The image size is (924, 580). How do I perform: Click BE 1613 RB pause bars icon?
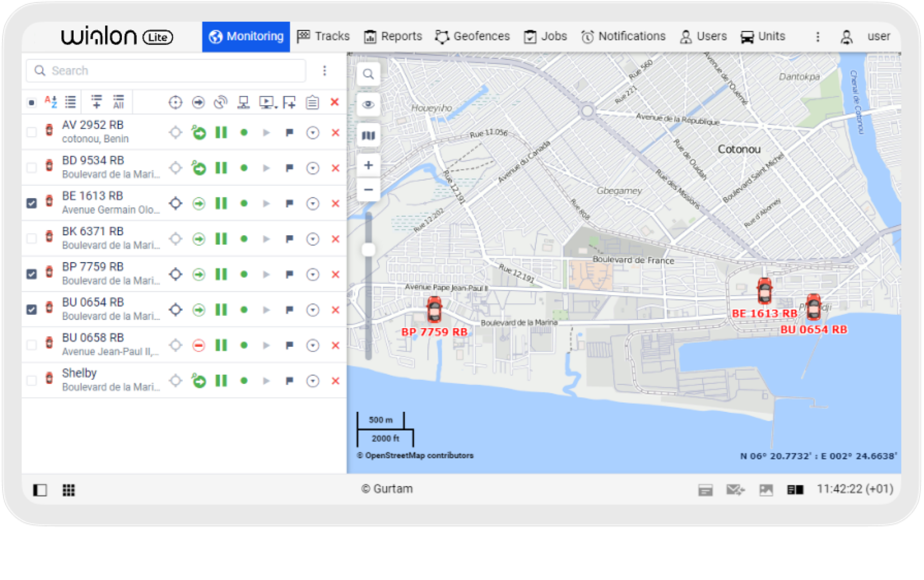tap(221, 203)
